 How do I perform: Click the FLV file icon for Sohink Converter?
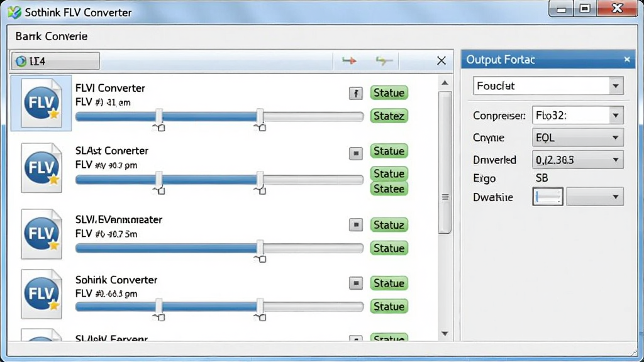[x=41, y=294]
